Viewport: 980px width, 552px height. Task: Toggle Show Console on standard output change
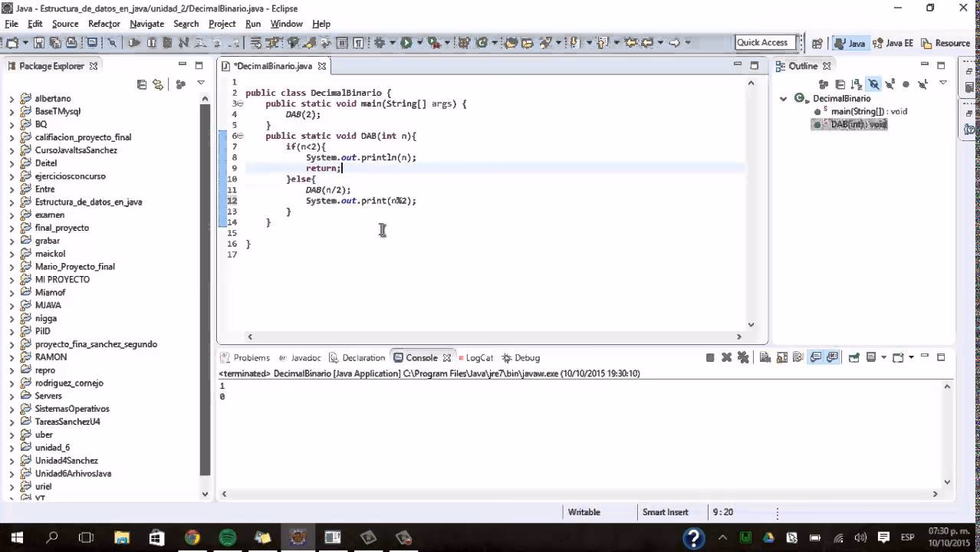pos(815,357)
